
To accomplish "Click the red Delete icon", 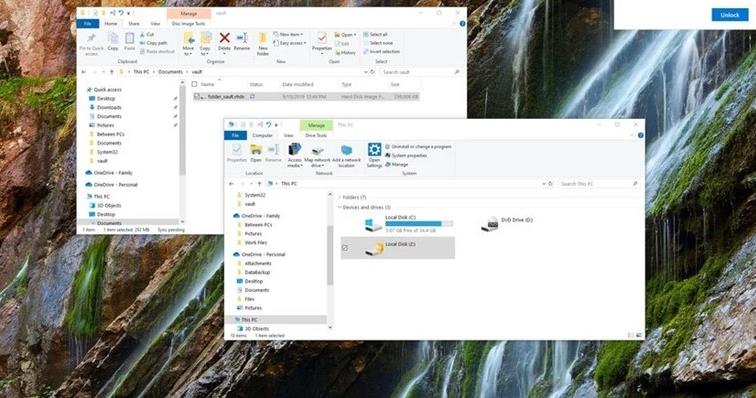I will pos(224,38).
